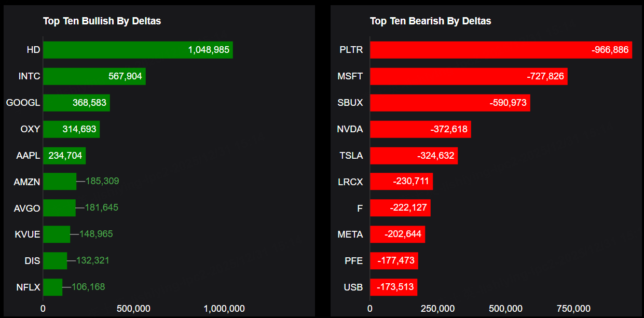Select the MSFT bearish bar
The height and width of the screenshot is (318, 644).
point(469,76)
